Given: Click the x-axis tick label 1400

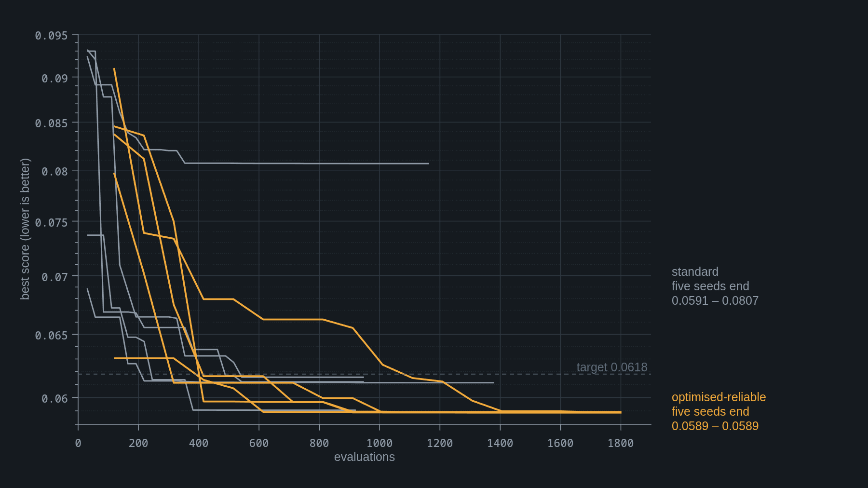Looking at the screenshot, I should click(500, 443).
